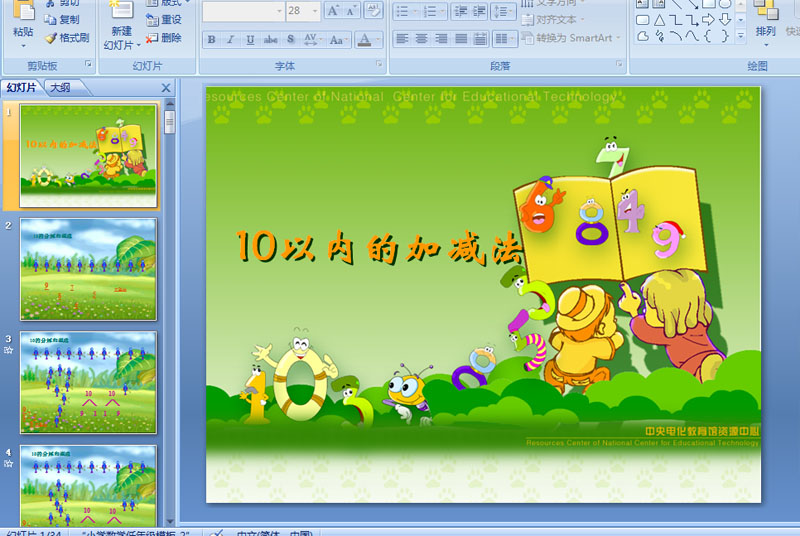Select the scribble shape
Screen dimensions: 800x536
pyautogui.click(x=659, y=36)
